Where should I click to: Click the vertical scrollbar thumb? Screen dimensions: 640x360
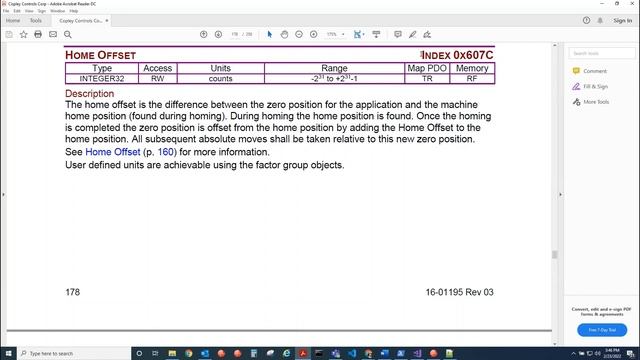[554, 255]
